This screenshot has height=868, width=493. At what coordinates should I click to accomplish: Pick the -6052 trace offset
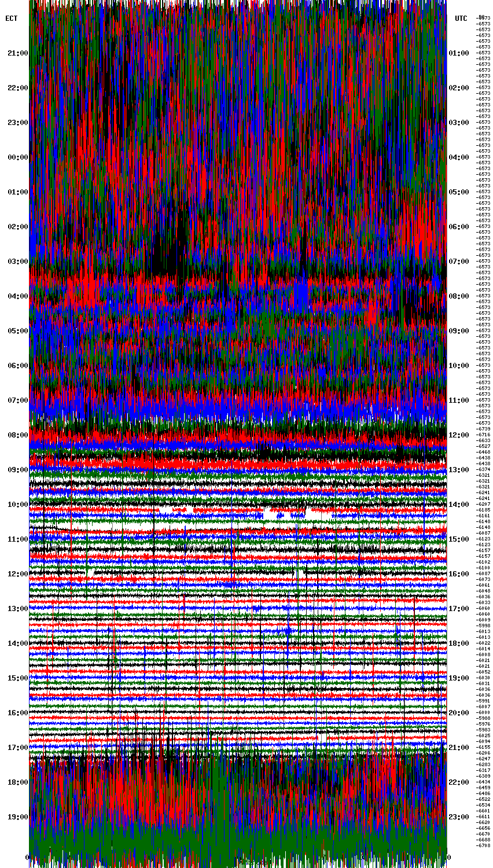point(483,672)
